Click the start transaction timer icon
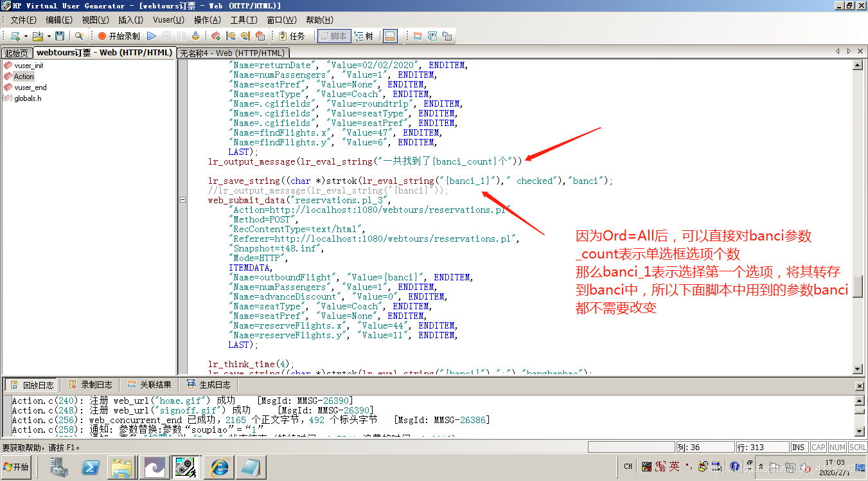Viewport: 868px width, 481px height. tap(231, 36)
